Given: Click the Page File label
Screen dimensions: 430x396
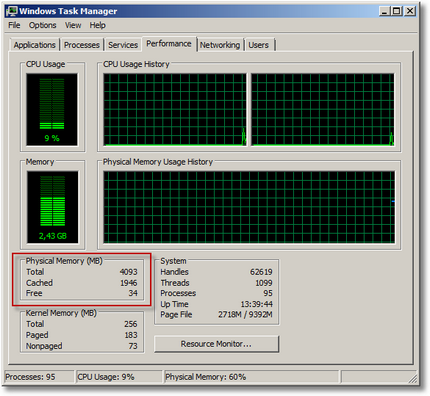Looking at the screenshot, I should [x=176, y=314].
